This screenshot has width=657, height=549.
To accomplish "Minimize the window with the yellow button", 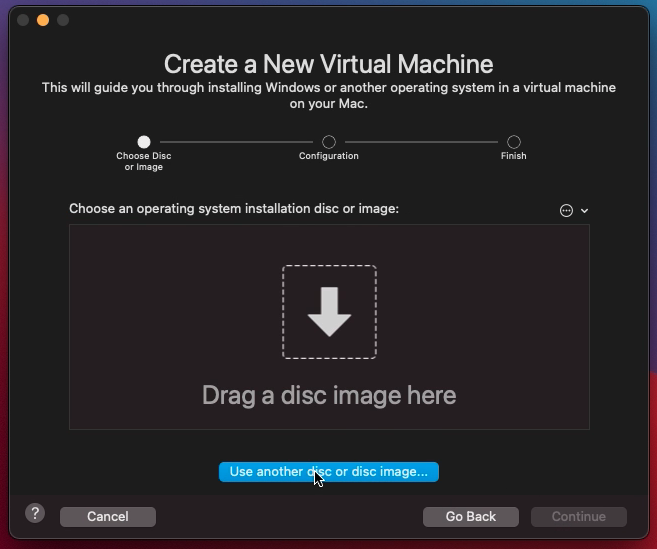I will point(43,20).
